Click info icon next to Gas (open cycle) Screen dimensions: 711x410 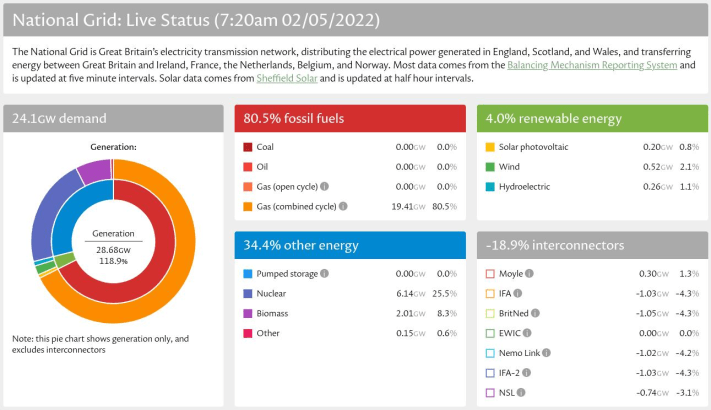(337, 186)
